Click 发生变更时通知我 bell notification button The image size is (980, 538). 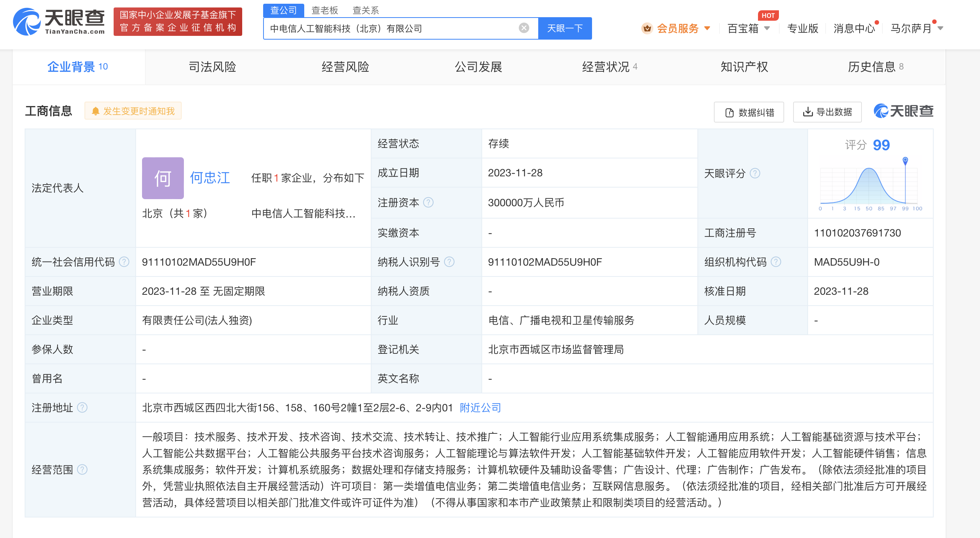[x=133, y=111]
